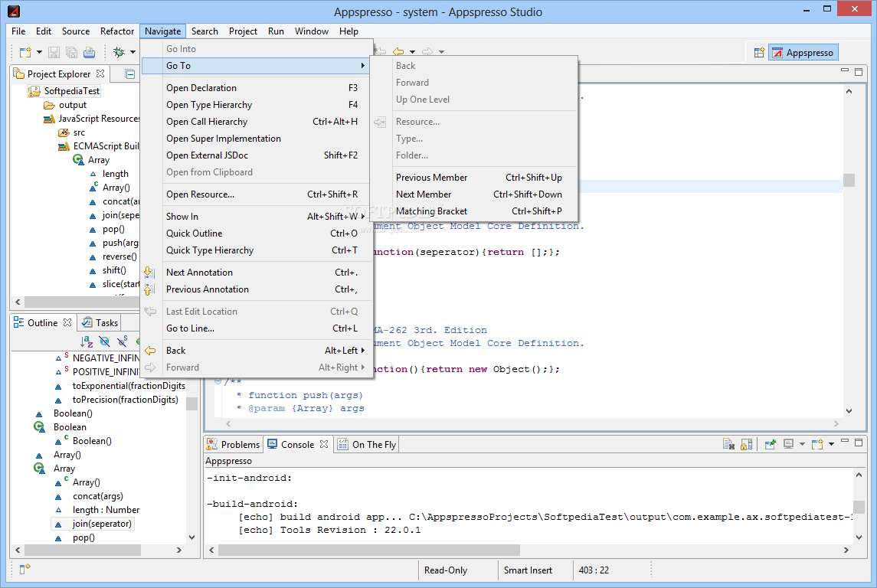Open the Refactor menu
877x588 pixels.
coord(117,31)
